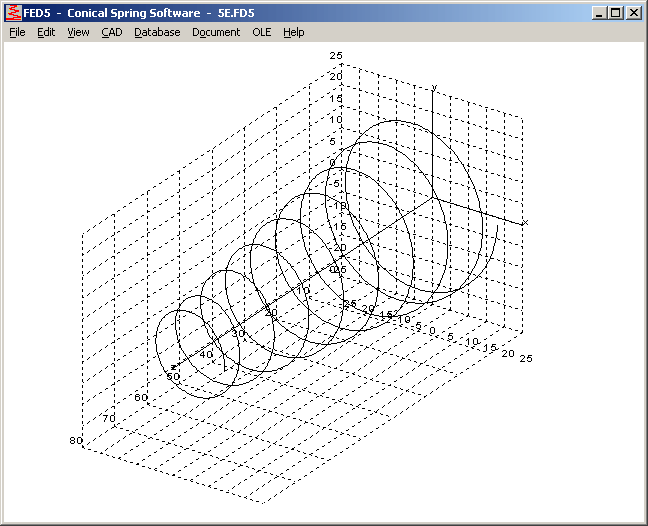Open the OLE menu
648x526 pixels.
[261, 32]
